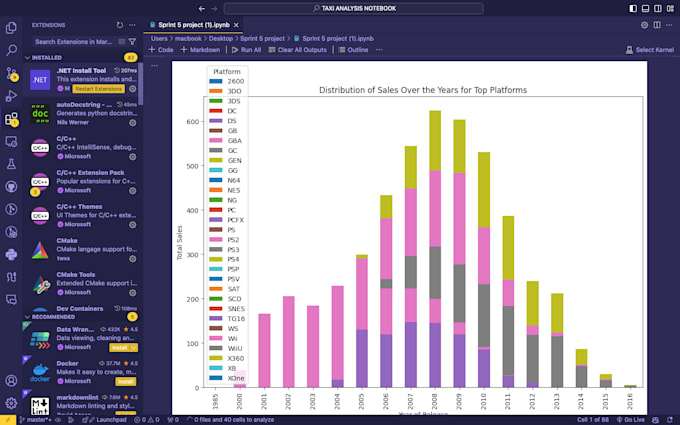Click the Restart Extensions button
The height and width of the screenshot is (425, 680).
pos(98,88)
